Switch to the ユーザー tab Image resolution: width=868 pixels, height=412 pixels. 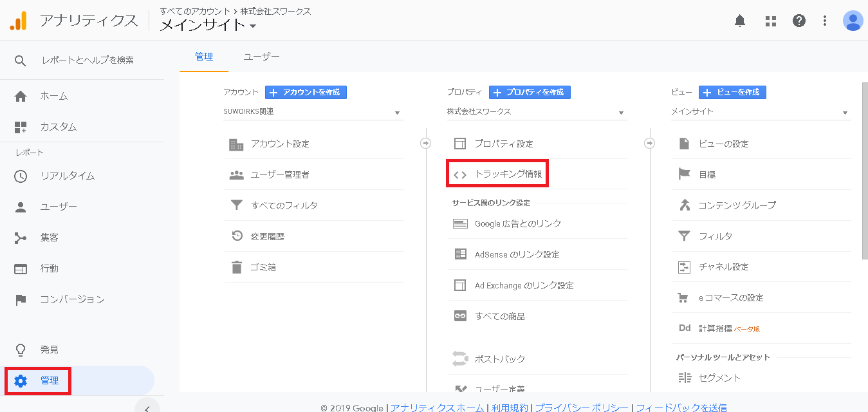pos(261,57)
